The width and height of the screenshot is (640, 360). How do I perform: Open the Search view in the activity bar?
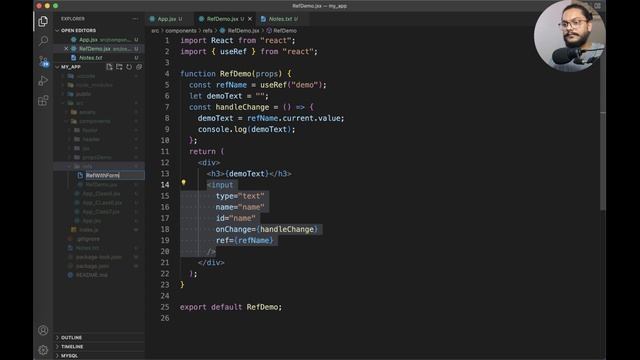coord(43,41)
